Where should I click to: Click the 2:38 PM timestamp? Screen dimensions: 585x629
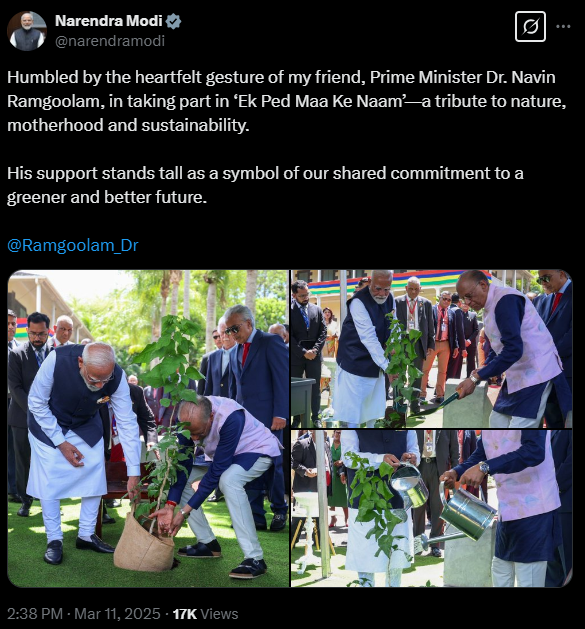35,614
